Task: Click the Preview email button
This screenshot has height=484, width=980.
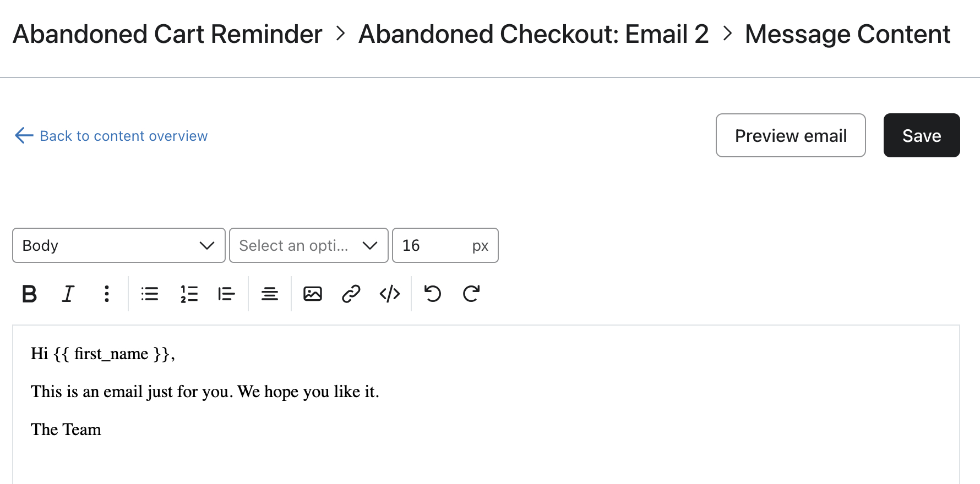Action: tap(791, 135)
